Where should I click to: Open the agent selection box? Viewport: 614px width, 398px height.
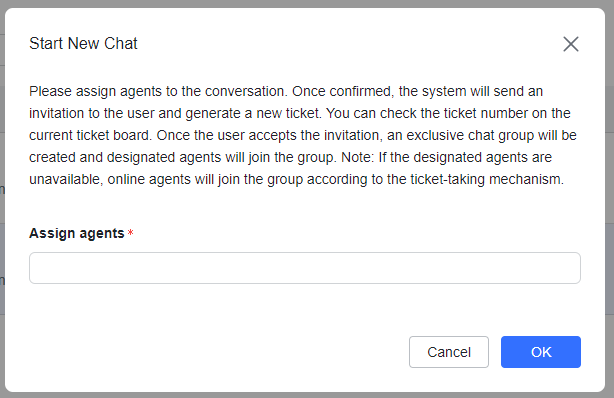click(305, 268)
